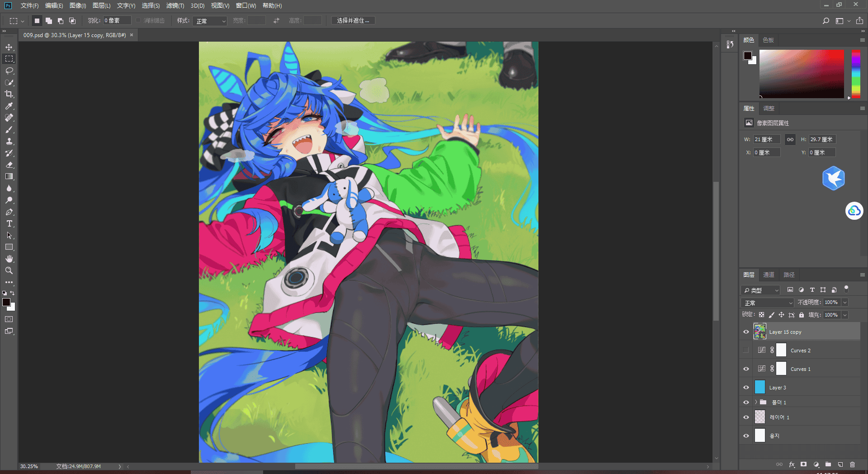Hide the Curves 1 layer

[746, 369]
